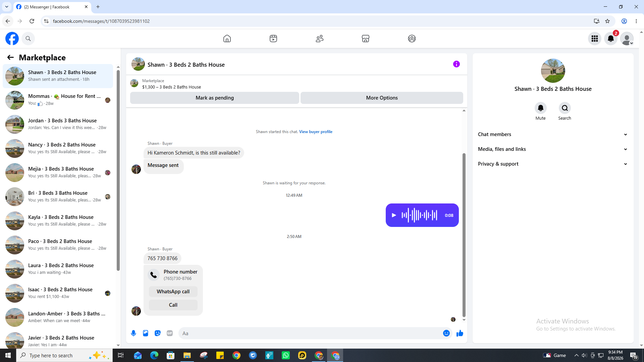Open conversation information purple icon
Viewport: 644px width, 362px height.
tap(457, 64)
